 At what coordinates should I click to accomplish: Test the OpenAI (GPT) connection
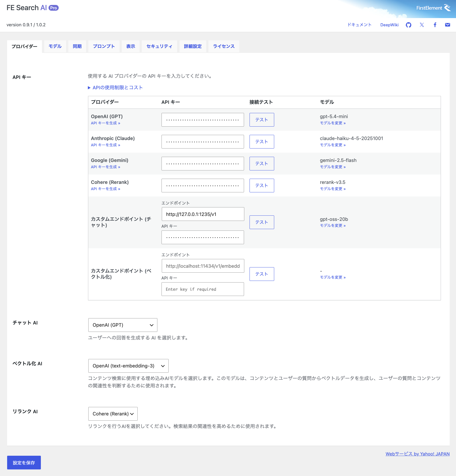tap(262, 120)
